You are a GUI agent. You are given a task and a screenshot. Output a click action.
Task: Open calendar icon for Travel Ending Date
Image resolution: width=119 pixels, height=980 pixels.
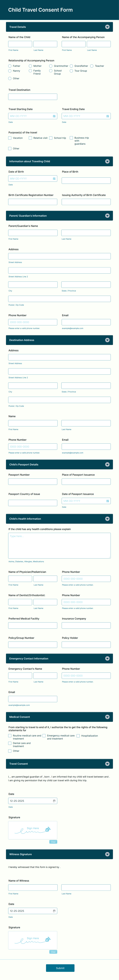pyautogui.click(x=108, y=116)
